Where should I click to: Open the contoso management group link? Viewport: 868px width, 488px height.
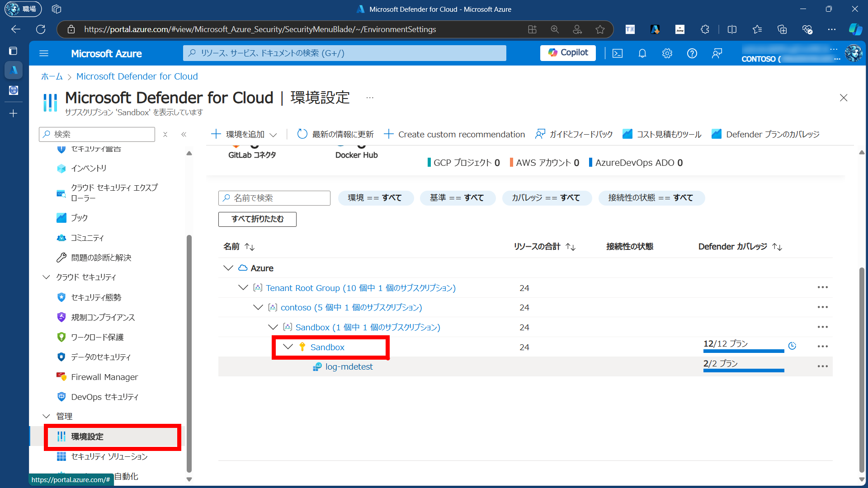351,307
